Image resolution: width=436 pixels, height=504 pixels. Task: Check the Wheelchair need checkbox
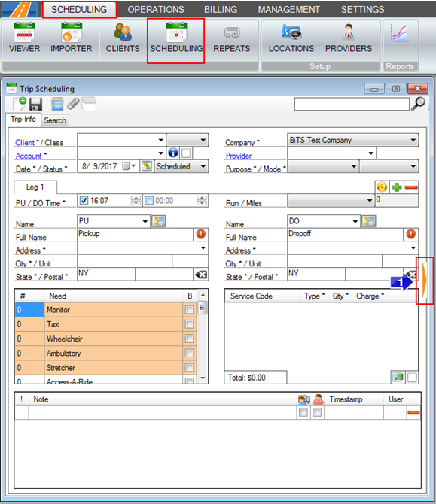189,339
